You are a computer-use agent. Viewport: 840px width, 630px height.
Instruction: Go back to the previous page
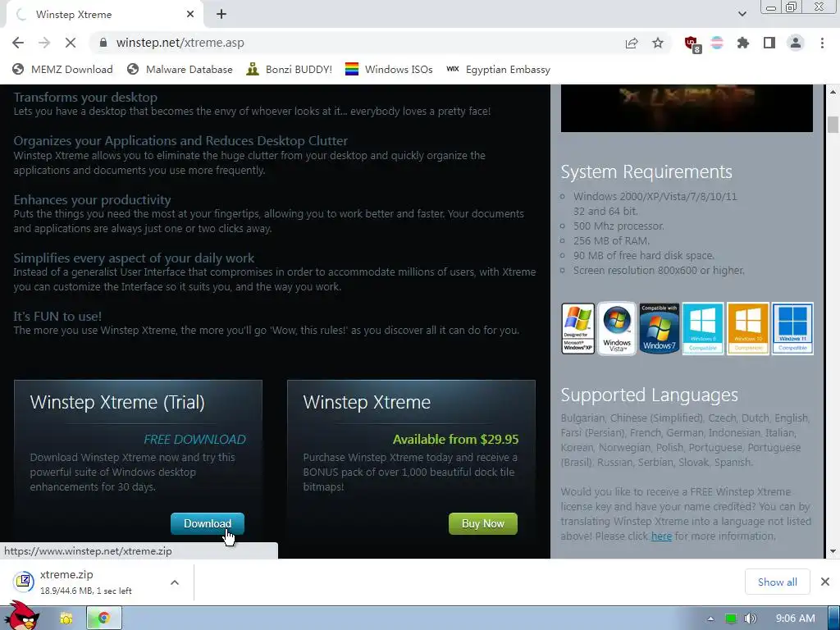(18, 43)
